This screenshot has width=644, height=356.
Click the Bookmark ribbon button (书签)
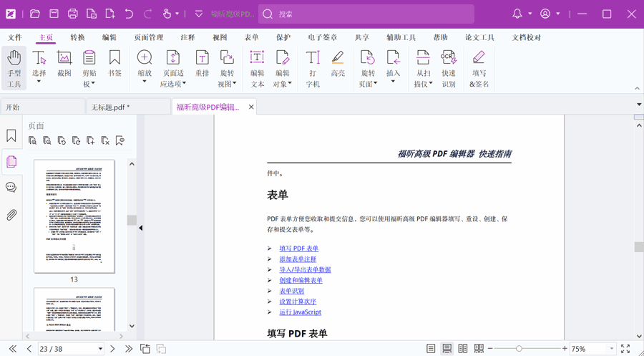coord(114,64)
